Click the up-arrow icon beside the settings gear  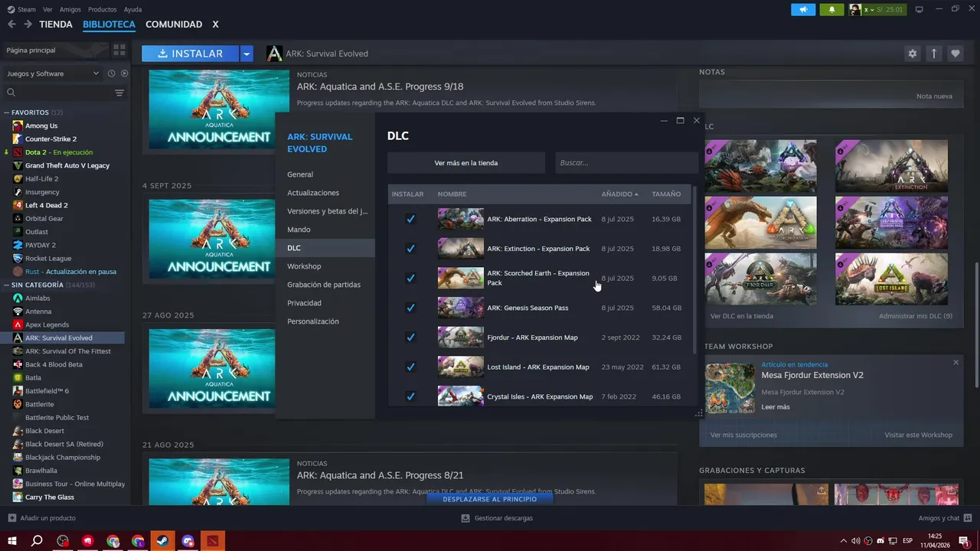click(933, 54)
